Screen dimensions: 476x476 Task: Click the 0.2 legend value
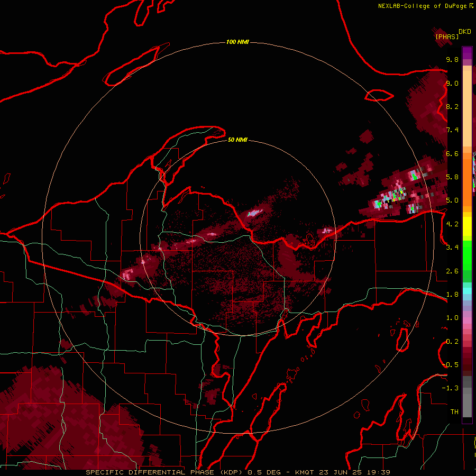[452, 342]
